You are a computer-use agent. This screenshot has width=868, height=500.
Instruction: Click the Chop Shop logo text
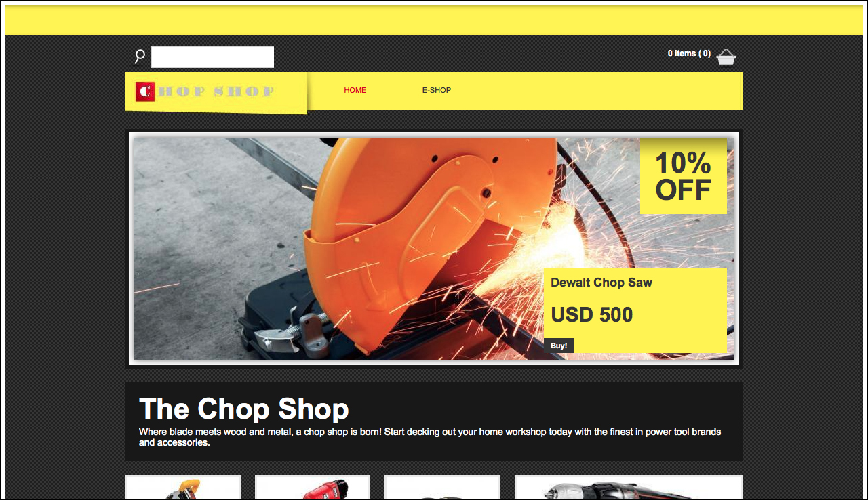216,91
